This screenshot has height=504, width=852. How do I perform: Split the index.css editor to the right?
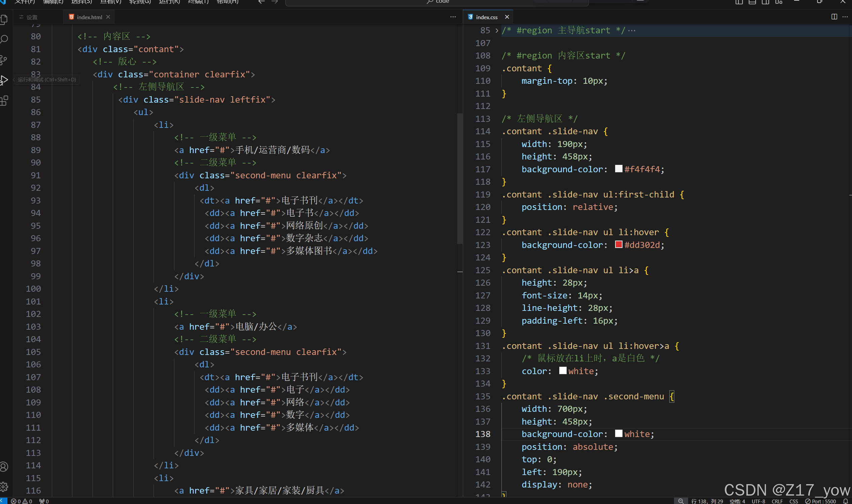tap(834, 16)
